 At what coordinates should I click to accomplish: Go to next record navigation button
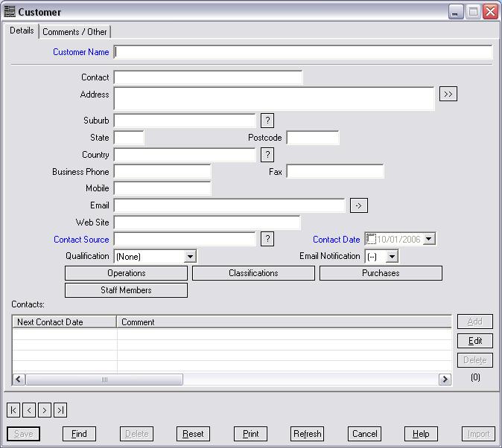coord(45,410)
